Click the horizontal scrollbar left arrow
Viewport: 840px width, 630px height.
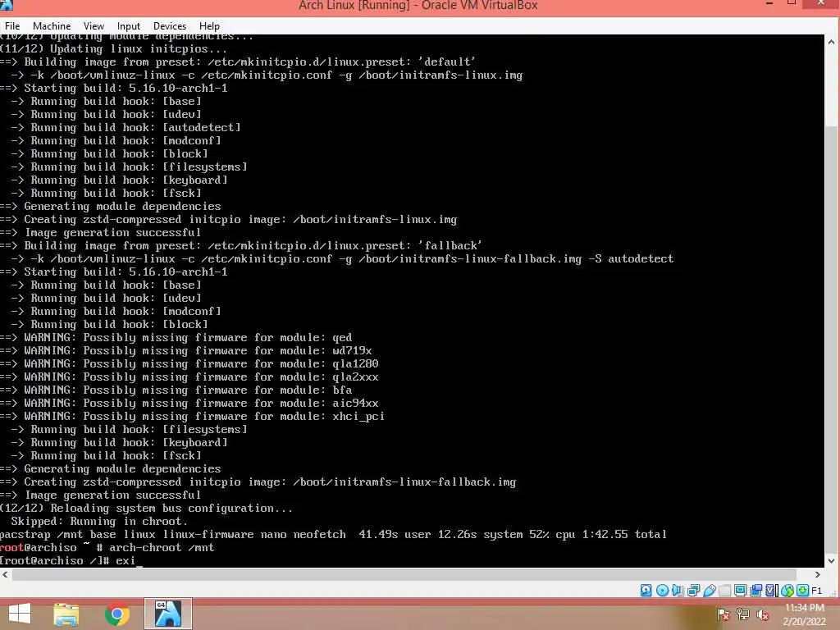pos(6,574)
